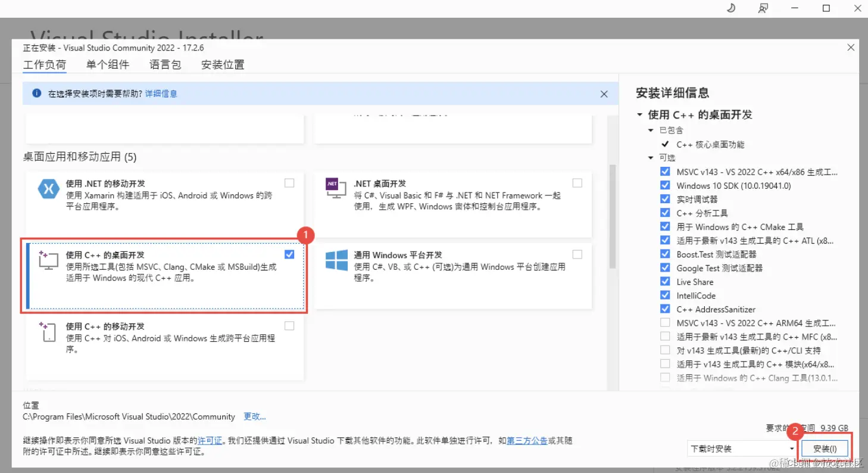Image resolution: width=868 pixels, height=473 pixels.
Task: Check C++ MFC for latest v143
Action: coord(665,337)
